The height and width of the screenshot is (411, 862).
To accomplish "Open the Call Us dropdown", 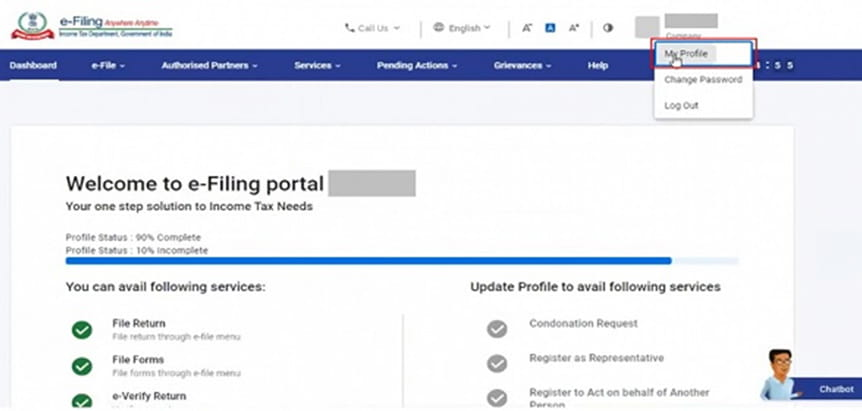I will (372, 28).
